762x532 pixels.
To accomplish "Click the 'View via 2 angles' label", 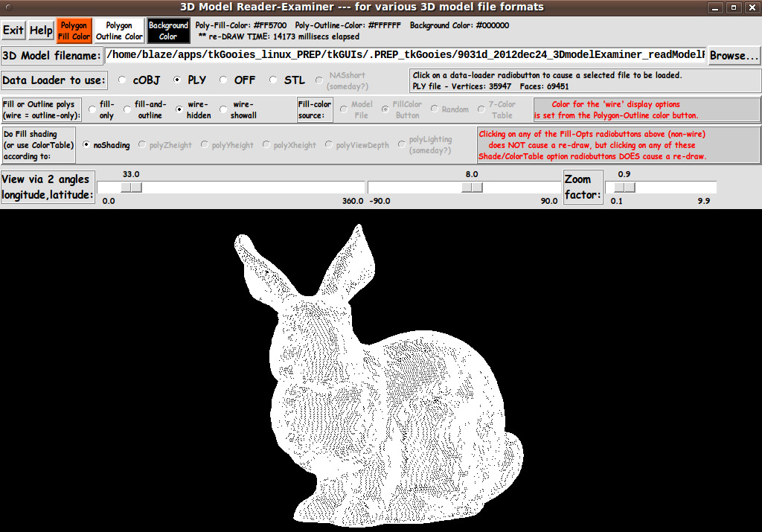I will pos(47,187).
